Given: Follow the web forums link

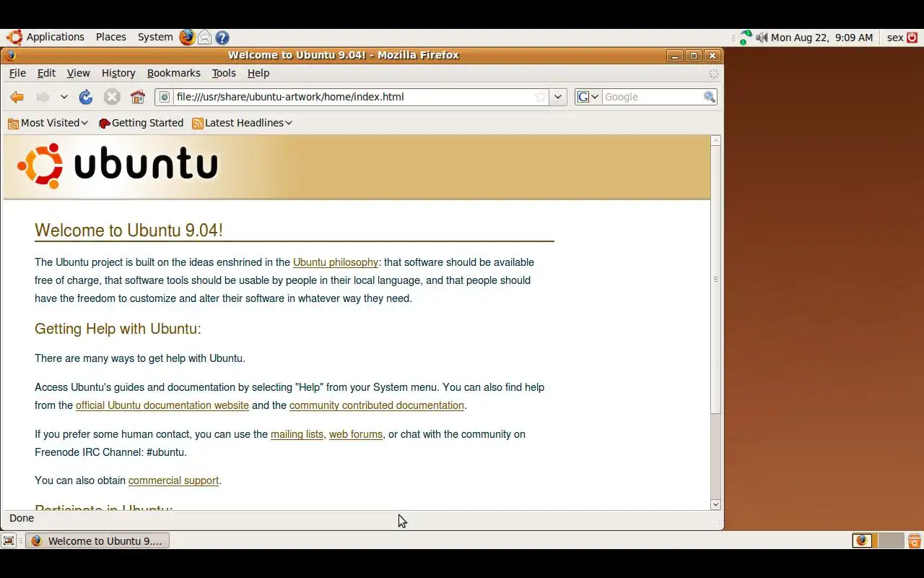Looking at the screenshot, I should pos(356,434).
